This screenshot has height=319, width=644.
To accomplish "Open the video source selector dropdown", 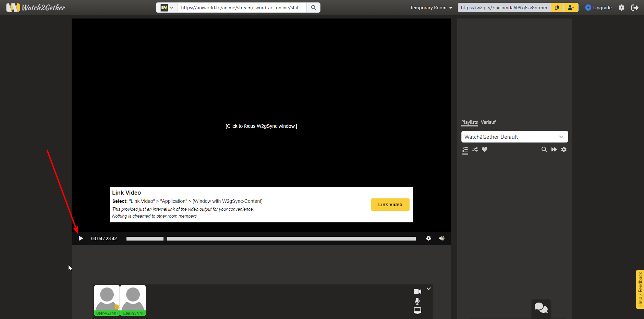I will pyautogui.click(x=167, y=8).
